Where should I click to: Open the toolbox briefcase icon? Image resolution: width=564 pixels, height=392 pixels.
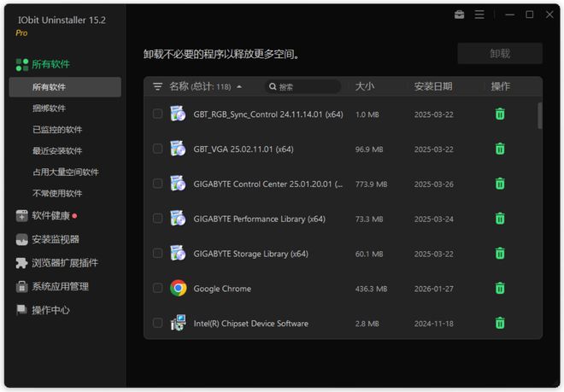tap(460, 15)
